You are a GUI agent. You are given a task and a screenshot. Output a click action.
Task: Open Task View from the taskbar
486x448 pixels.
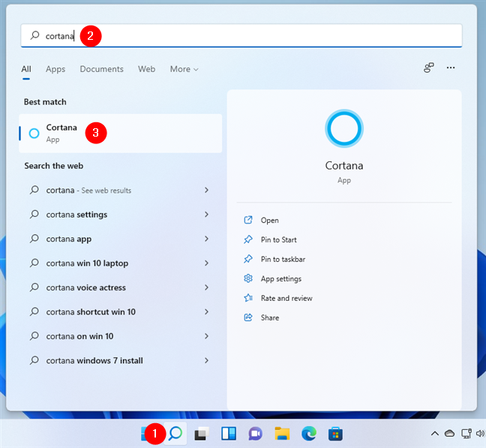201,433
